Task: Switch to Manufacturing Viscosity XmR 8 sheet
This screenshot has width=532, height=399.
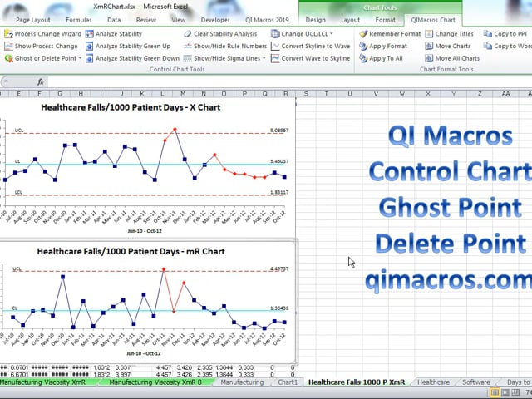Action: click(155, 382)
